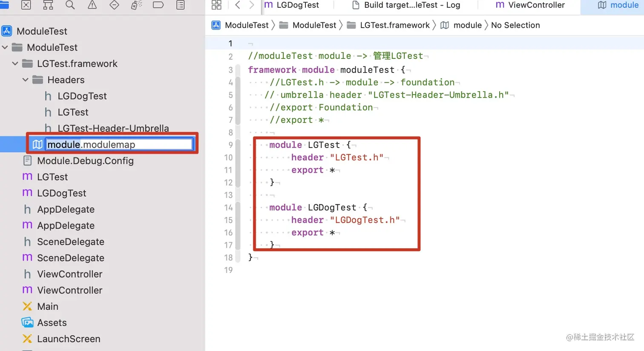Select the module editor tab
This screenshot has height=351, width=644.
618,5
